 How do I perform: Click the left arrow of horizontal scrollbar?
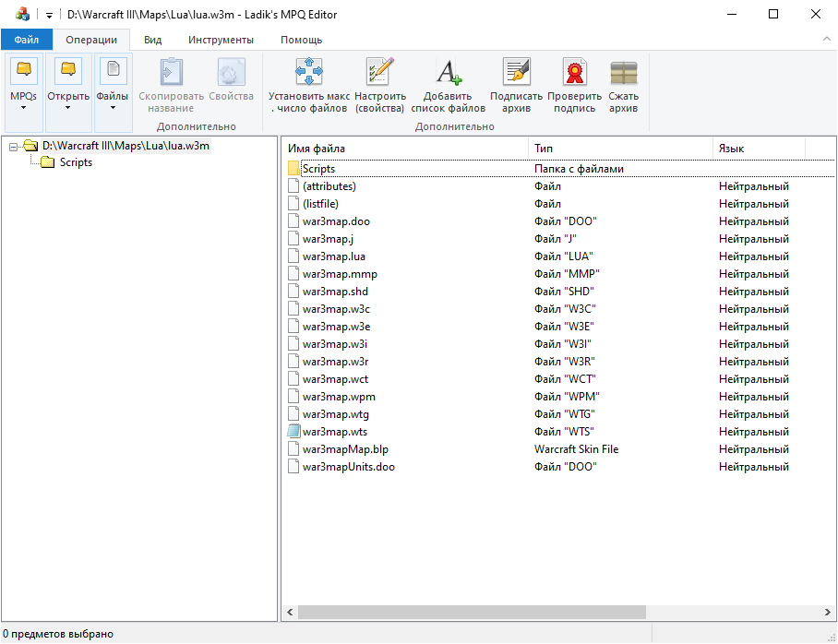tap(290, 612)
